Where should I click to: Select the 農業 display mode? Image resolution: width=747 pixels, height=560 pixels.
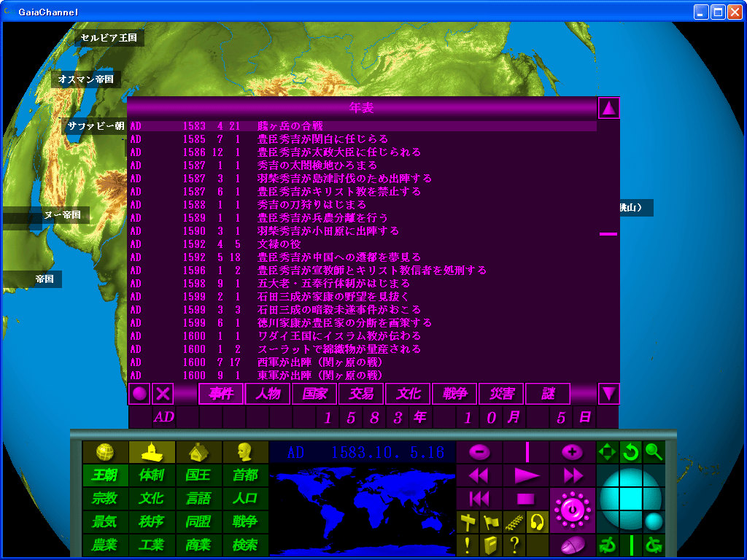(x=105, y=545)
